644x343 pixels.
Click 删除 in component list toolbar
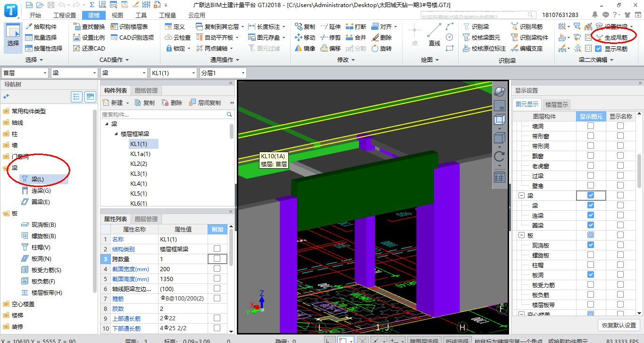click(172, 103)
